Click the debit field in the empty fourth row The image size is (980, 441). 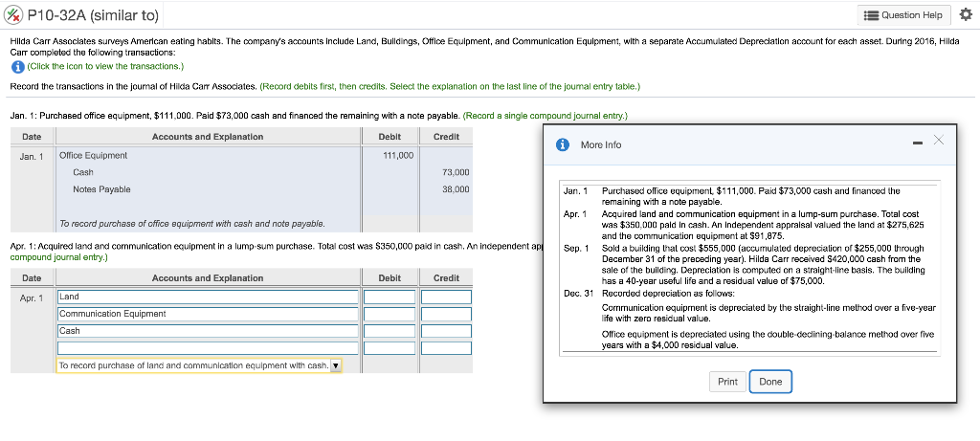(x=390, y=348)
